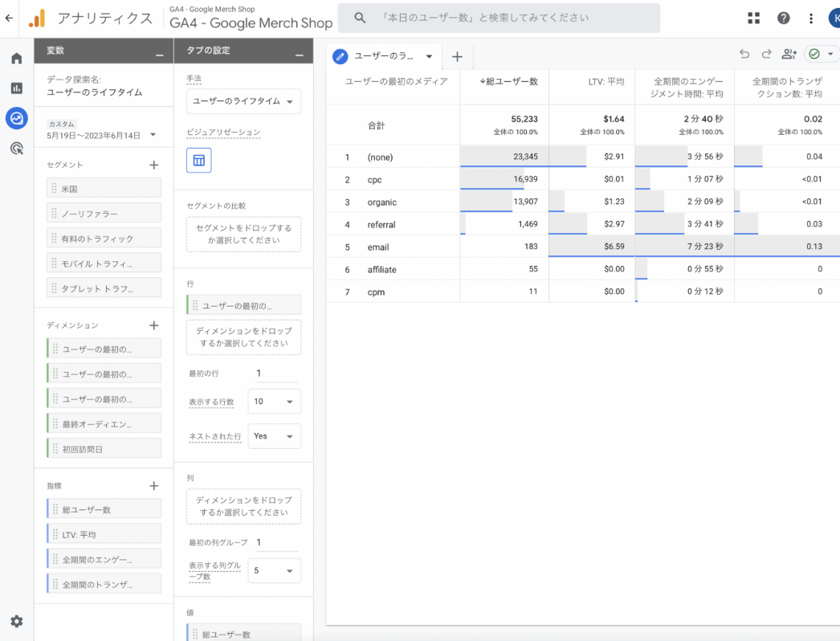
Task: Click 全期間のエンゲージメント時間 column header
Action: pos(687,88)
